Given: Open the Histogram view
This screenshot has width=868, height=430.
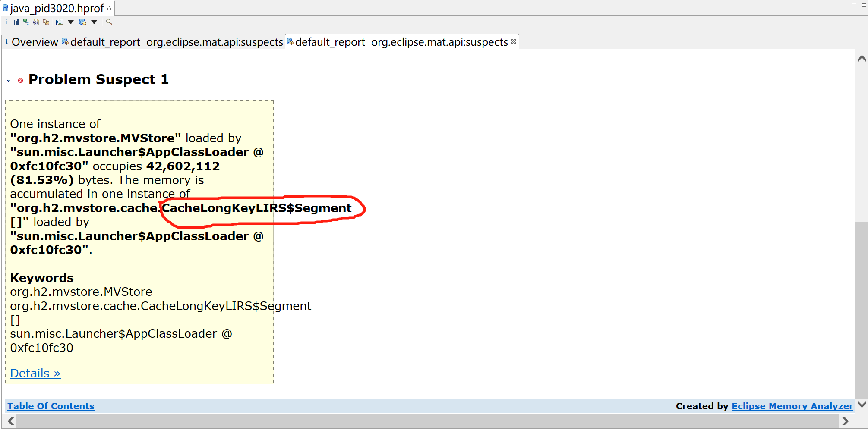Looking at the screenshot, I should pos(16,22).
